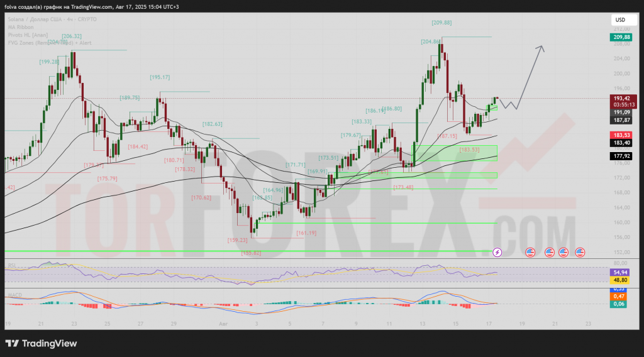Screen dimensions: 644x357
Task: Click the [173.48] pivot low label
Action: click(403, 187)
